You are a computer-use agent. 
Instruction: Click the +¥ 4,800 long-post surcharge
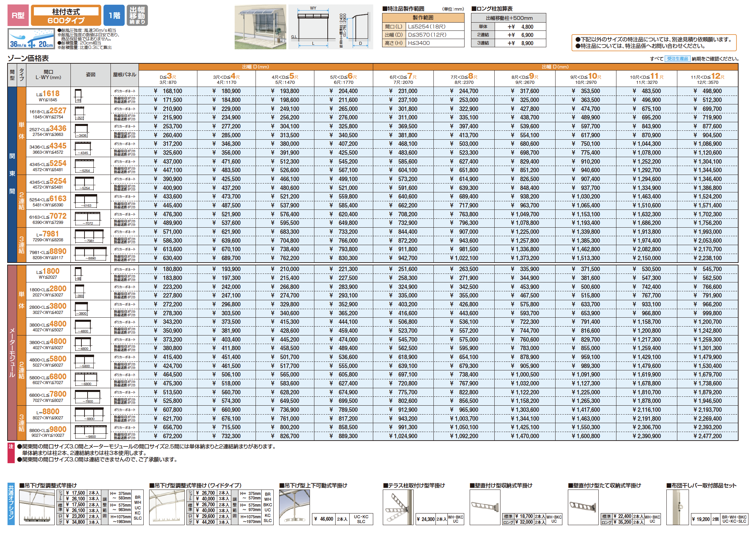pos(520,27)
